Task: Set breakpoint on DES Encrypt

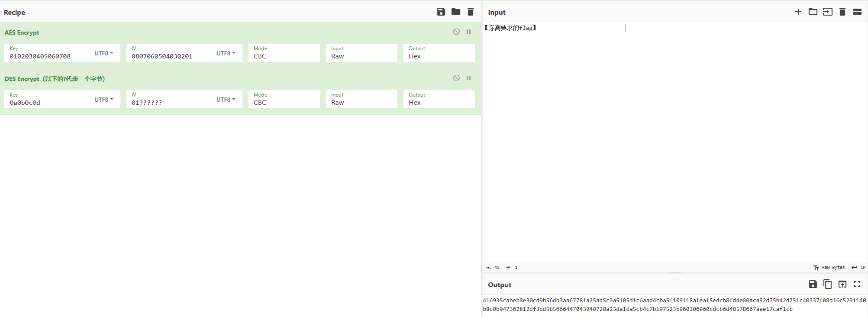Action: tap(468, 78)
